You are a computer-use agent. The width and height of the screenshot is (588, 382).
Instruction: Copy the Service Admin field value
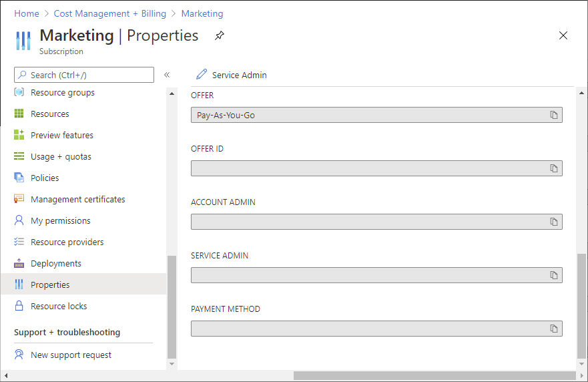(553, 275)
